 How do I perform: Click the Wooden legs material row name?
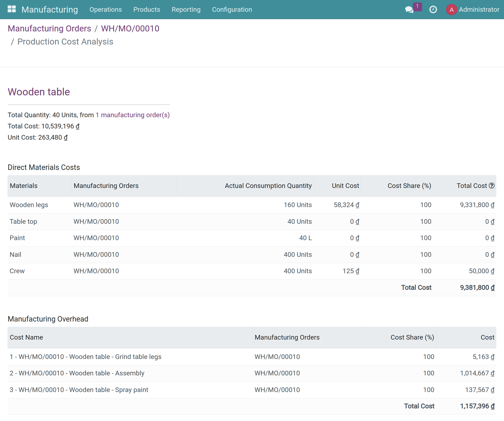pyautogui.click(x=29, y=205)
